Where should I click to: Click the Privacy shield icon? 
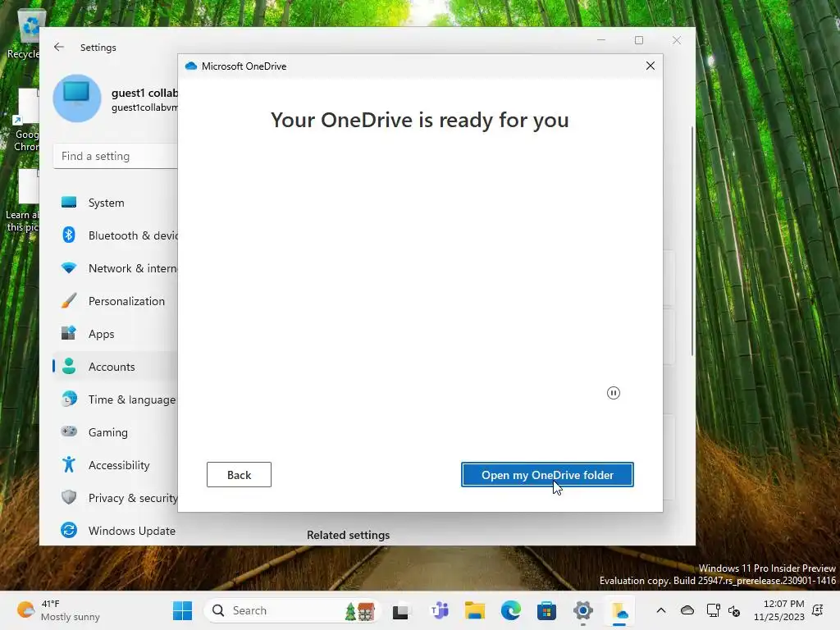click(69, 497)
